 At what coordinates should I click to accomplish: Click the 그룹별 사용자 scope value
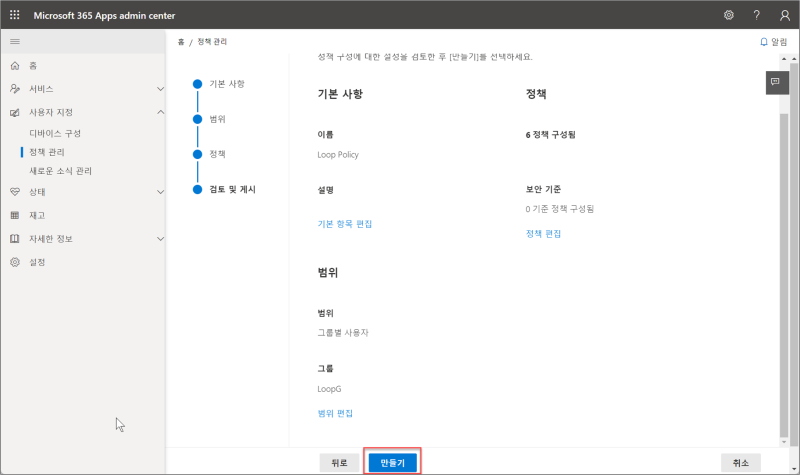tap(343, 333)
